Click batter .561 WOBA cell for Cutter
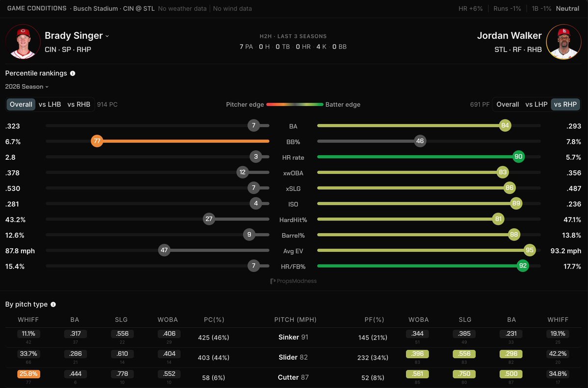The height and width of the screenshot is (388, 588). tap(417, 374)
